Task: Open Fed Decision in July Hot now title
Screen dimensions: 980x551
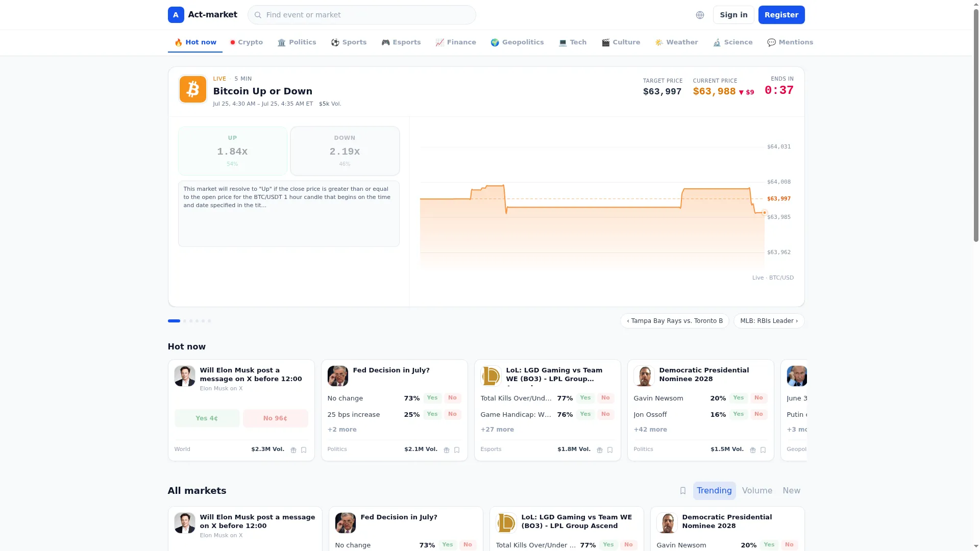Action: 391,370
